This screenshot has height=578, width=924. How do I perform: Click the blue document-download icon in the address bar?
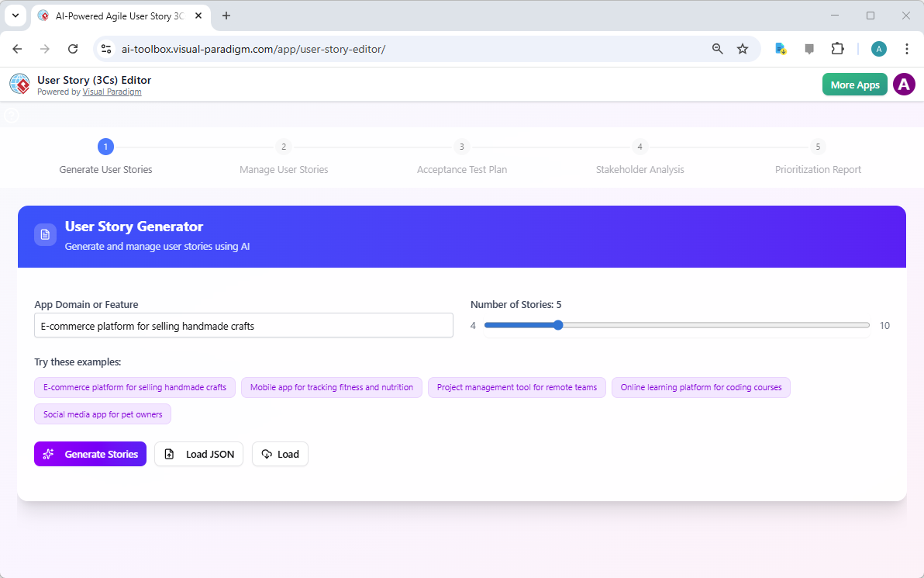[x=780, y=48]
